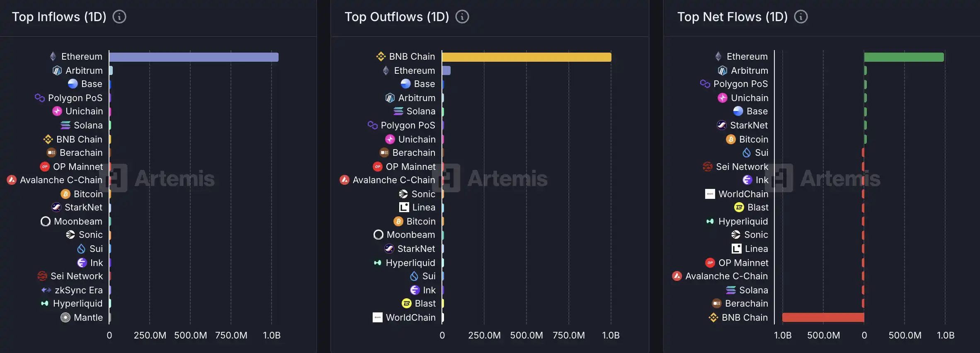Viewport: 980px width, 353px height.
Task: Click the Top Net Flows (1D) heading
Action: coord(732,17)
